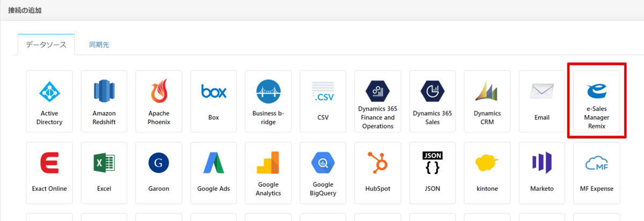Select the Garoon connector icon
644x221 pixels.
159,173
